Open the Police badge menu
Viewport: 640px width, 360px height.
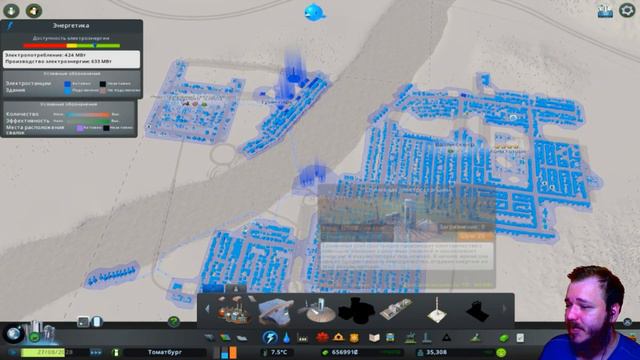(354, 338)
